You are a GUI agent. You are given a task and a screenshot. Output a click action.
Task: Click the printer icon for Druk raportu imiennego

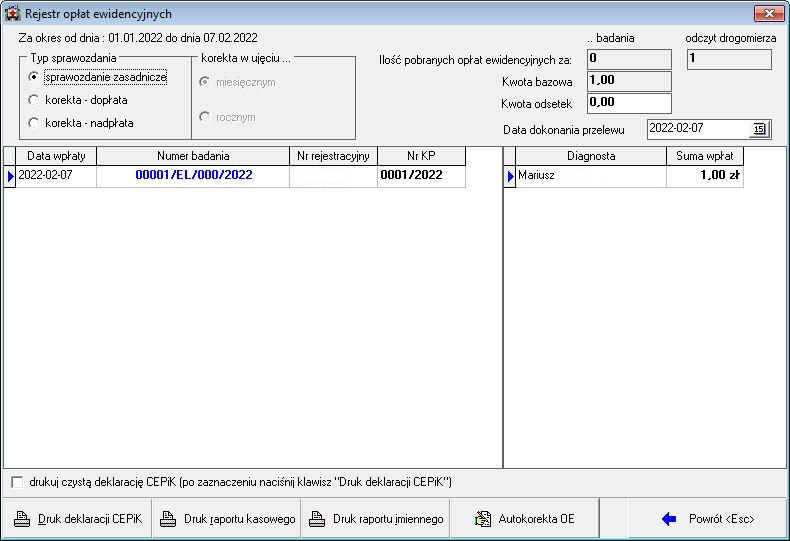[317, 519]
